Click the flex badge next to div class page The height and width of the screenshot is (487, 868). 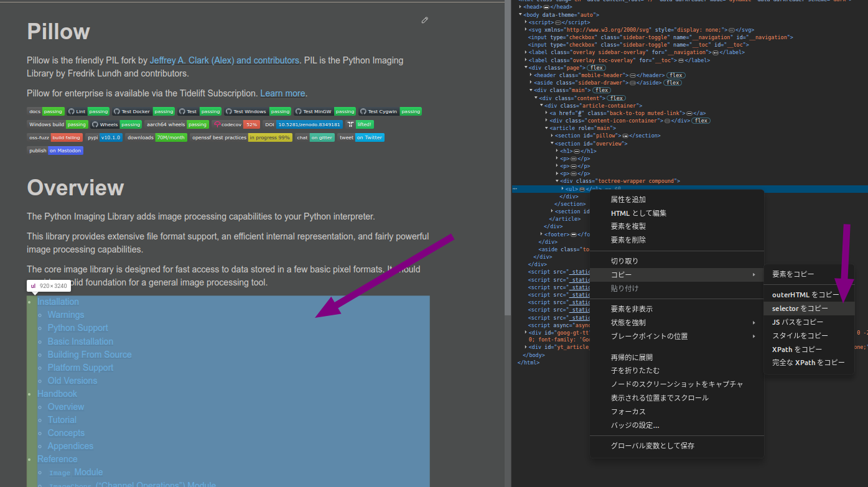coord(596,68)
